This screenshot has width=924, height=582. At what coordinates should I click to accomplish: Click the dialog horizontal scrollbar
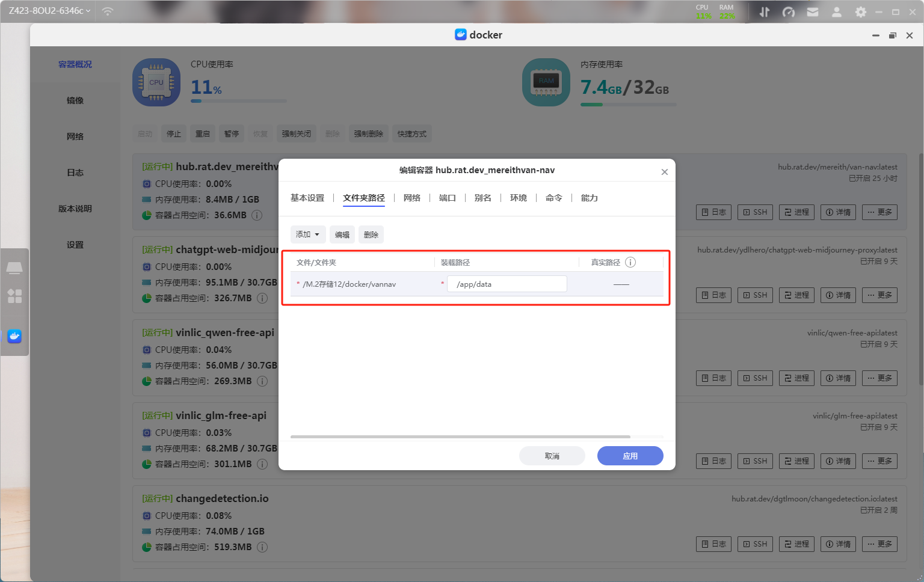460,437
